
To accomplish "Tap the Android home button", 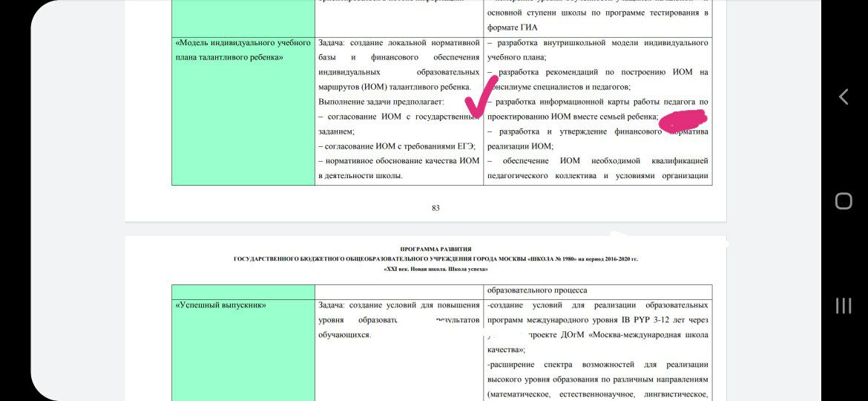I will click(843, 200).
